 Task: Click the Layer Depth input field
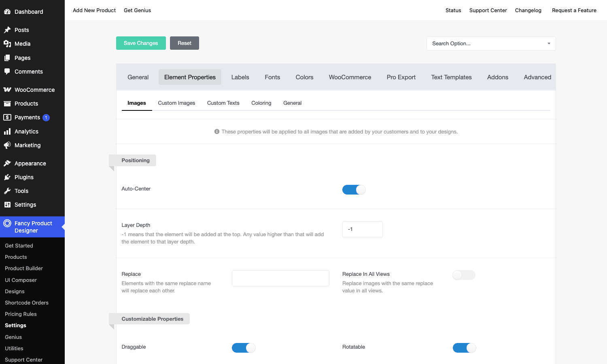pos(363,229)
